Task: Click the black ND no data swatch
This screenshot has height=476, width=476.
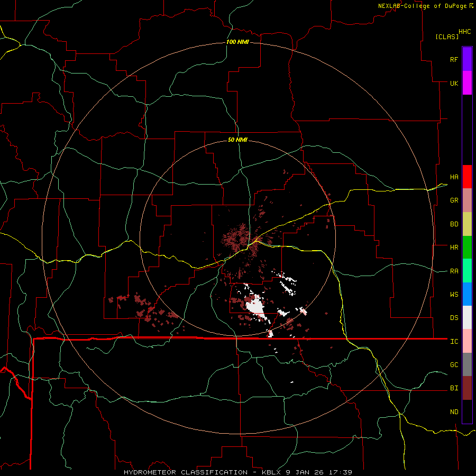Action: (467, 411)
